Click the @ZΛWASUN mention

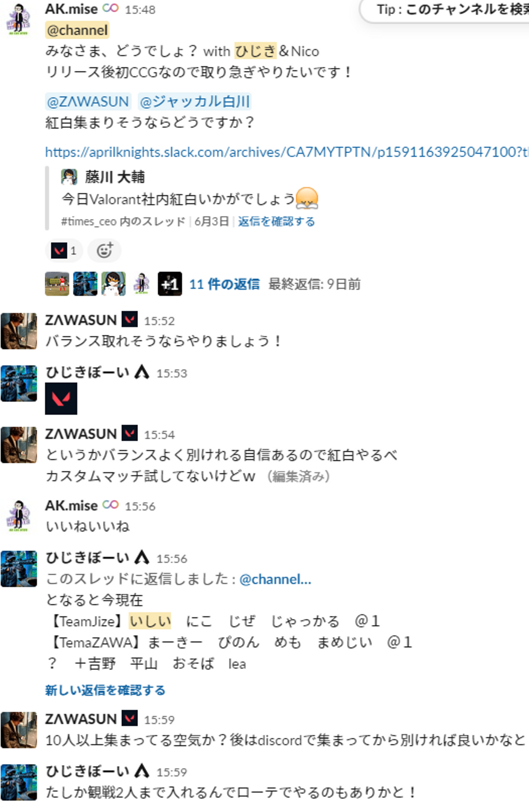click(x=88, y=101)
